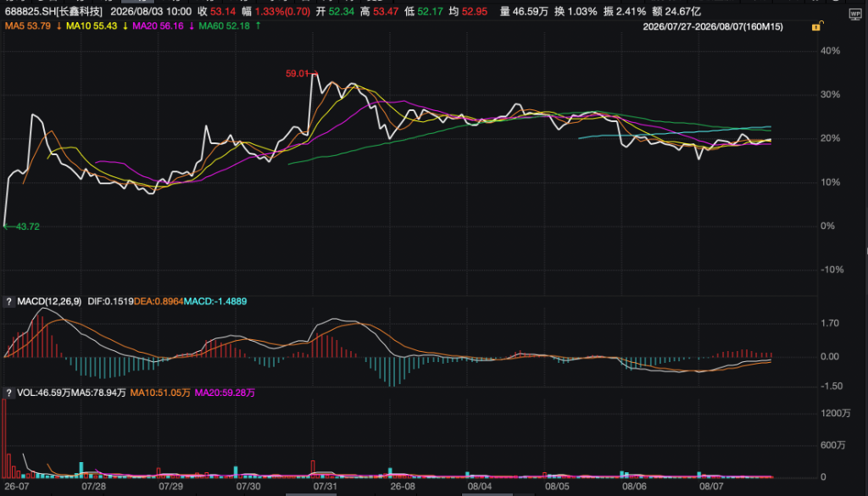Click the volume figure 量 46.59万
Viewport: 868px width, 496px height.
coord(524,12)
